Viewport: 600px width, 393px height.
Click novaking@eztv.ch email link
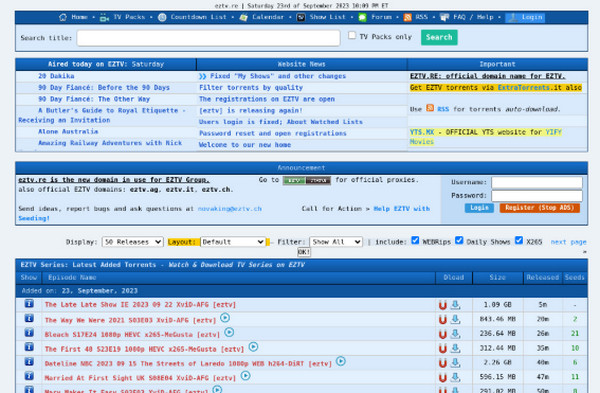230,209
